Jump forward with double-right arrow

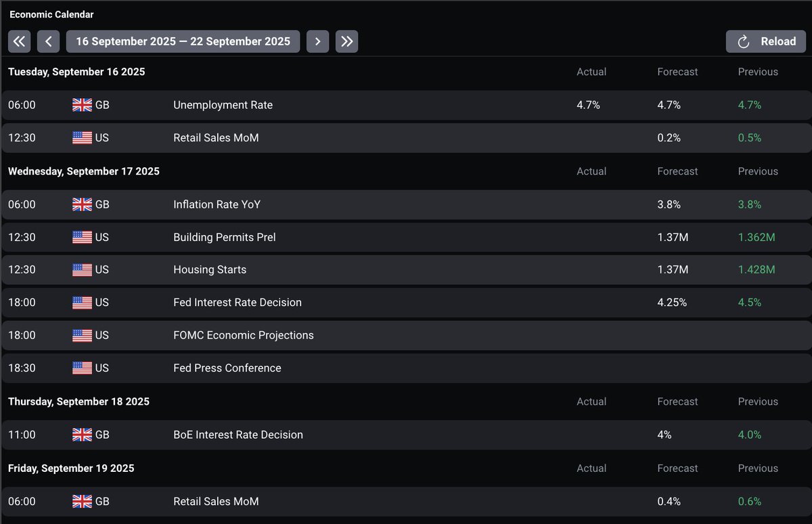[346, 41]
